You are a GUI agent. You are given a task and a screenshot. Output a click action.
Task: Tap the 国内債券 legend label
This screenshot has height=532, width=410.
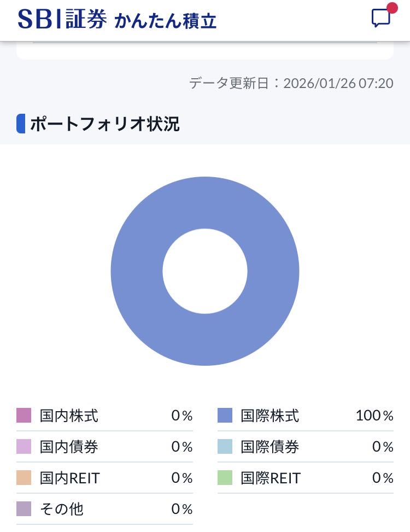[x=69, y=447]
